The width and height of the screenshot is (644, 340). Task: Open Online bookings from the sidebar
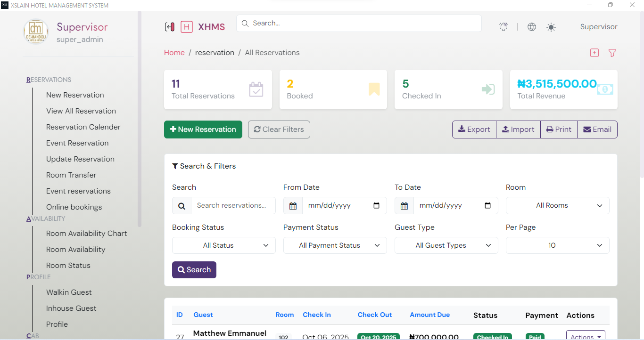tap(74, 207)
